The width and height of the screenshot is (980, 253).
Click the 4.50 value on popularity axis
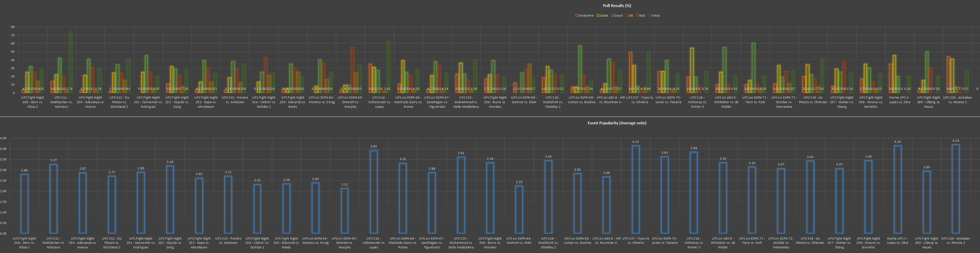(3, 139)
